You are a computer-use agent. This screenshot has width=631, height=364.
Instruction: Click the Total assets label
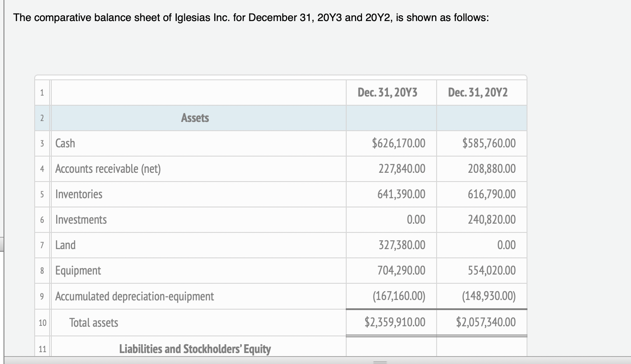[x=93, y=322]
